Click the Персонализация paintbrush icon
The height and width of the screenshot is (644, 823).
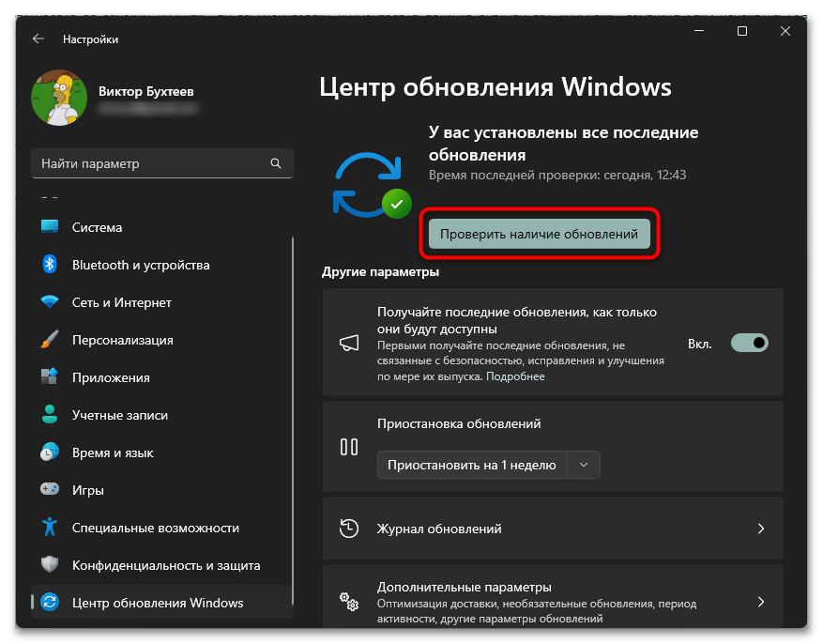50,340
